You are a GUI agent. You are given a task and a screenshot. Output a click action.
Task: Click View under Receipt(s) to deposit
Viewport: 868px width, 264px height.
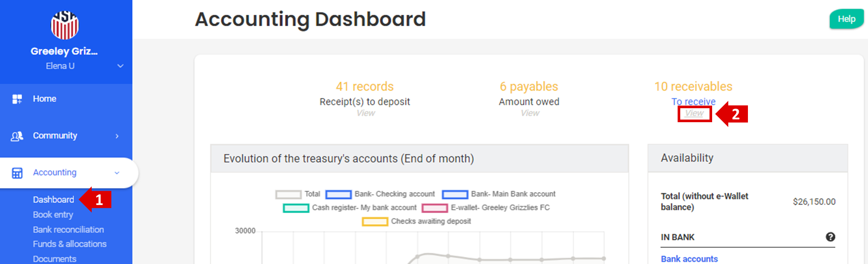(365, 113)
